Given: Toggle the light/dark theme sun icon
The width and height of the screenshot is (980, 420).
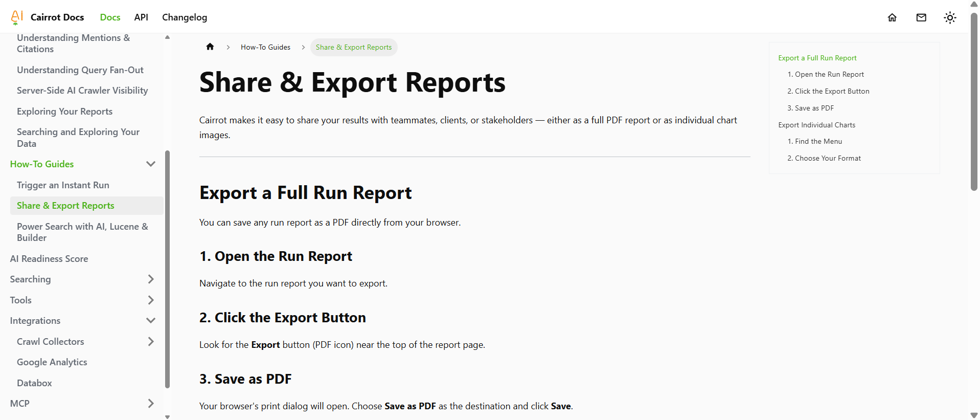Looking at the screenshot, I should [x=950, y=17].
